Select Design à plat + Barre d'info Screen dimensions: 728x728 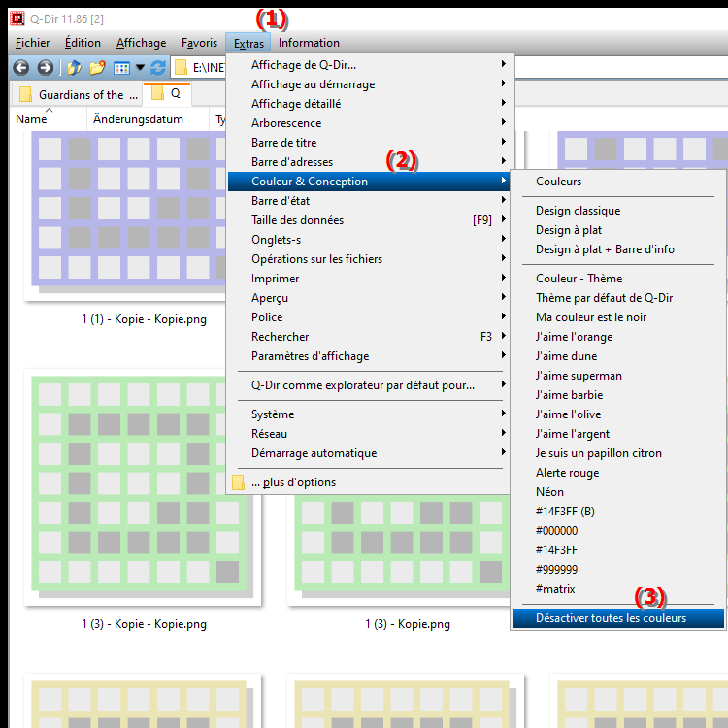(618, 249)
